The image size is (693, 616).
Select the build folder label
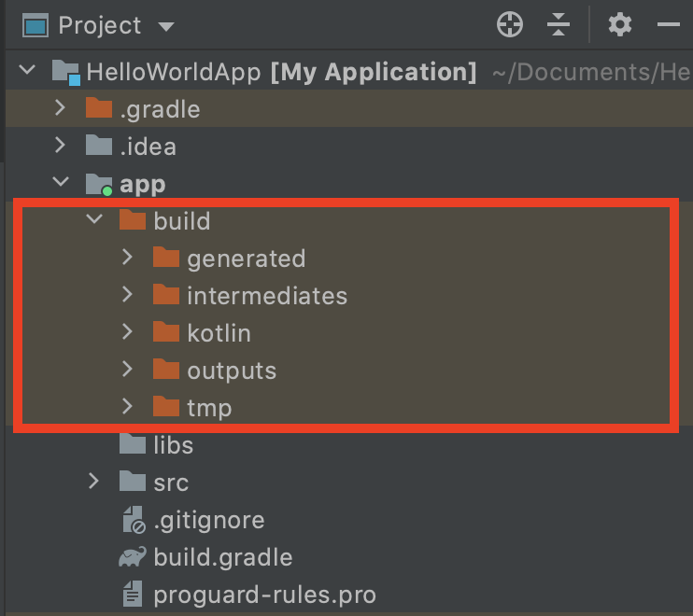pos(182,221)
